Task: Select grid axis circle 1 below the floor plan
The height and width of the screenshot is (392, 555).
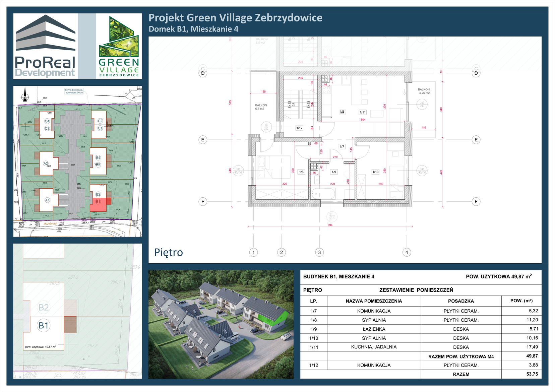Action: pyautogui.click(x=253, y=252)
